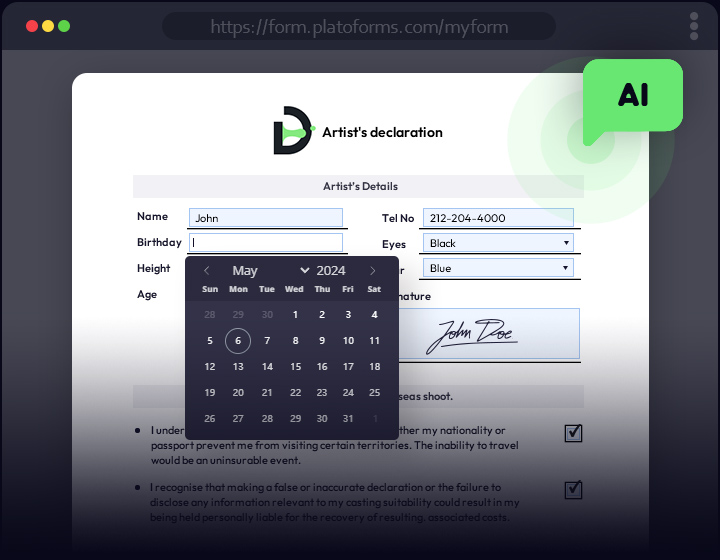Click the Birthday input field
The width and height of the screenshot is (720, 560).
[x=265, y=242]
